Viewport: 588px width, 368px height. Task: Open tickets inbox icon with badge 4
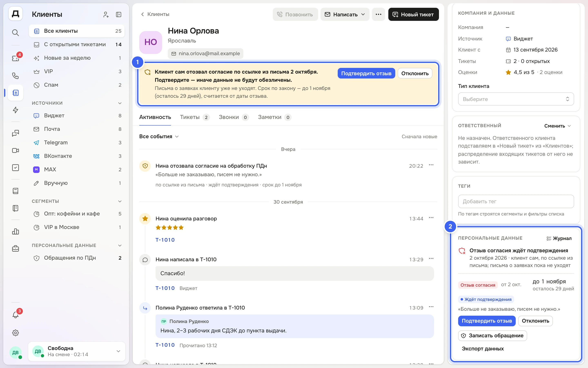(x=15, y=58)
